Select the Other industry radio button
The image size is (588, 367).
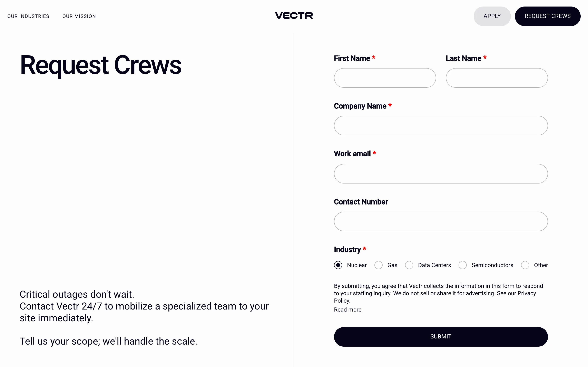coord(525,265)
